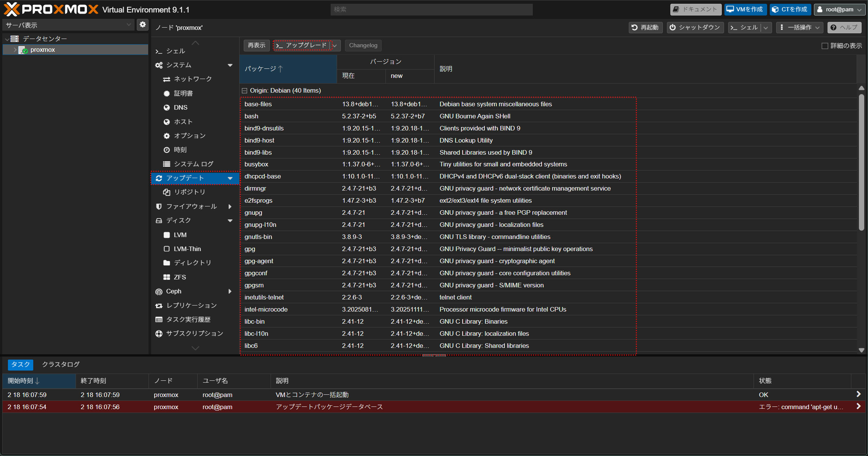The width and height of the screenshot is (868, 456).
Task: Collapse the Origin: Debian package group
Action: tap(244, 91)
